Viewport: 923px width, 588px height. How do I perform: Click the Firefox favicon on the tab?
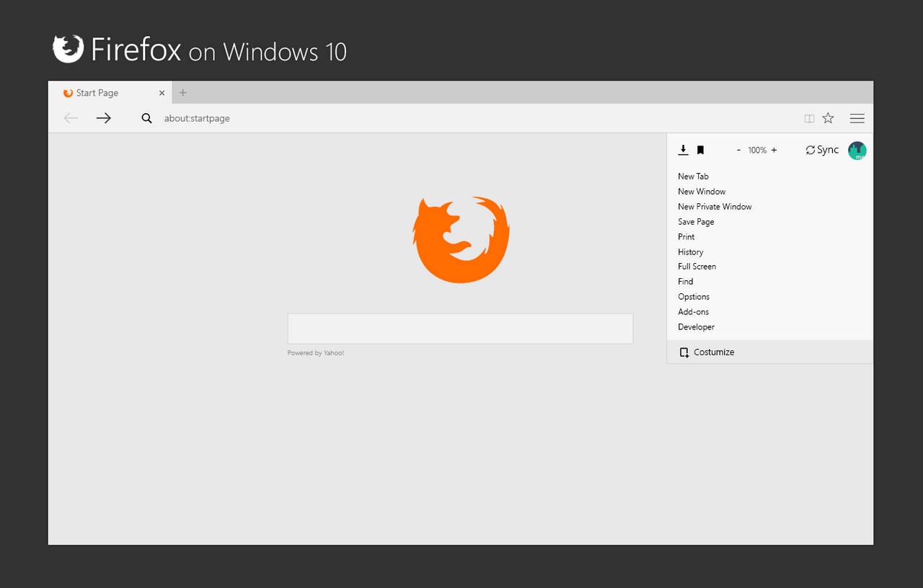click(x=68, y=93)
